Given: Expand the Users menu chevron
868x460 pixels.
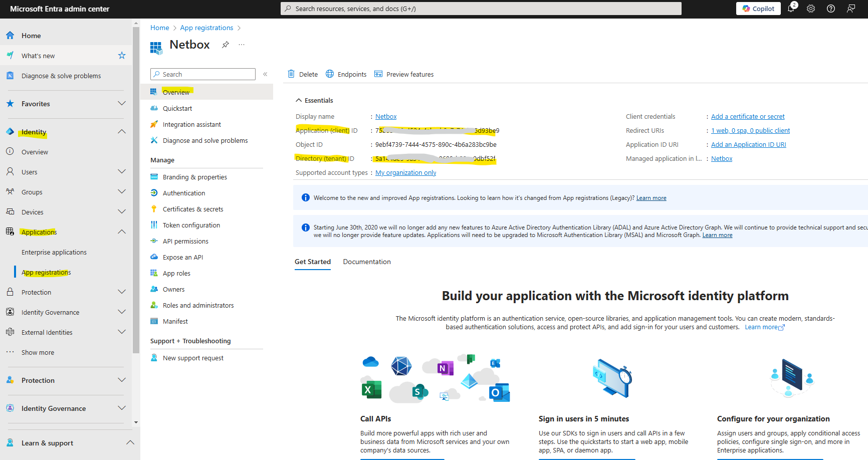Looking at the screenshot, I should point(122,171).
